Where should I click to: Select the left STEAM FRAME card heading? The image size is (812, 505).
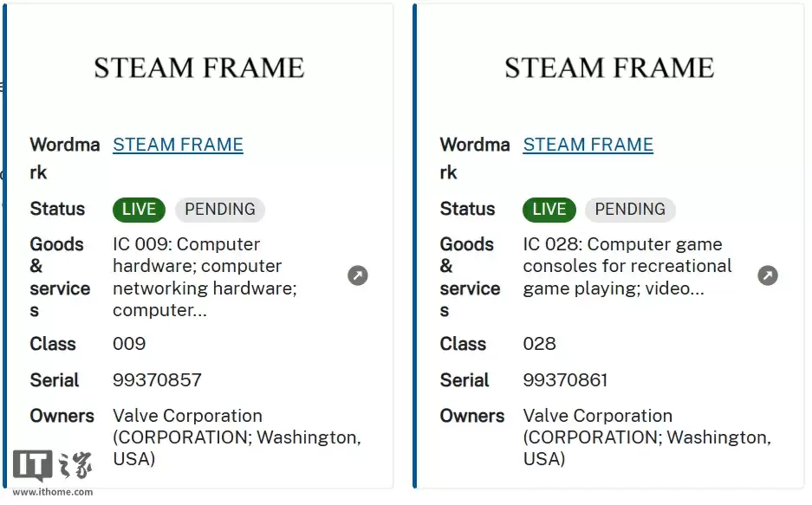199,67
